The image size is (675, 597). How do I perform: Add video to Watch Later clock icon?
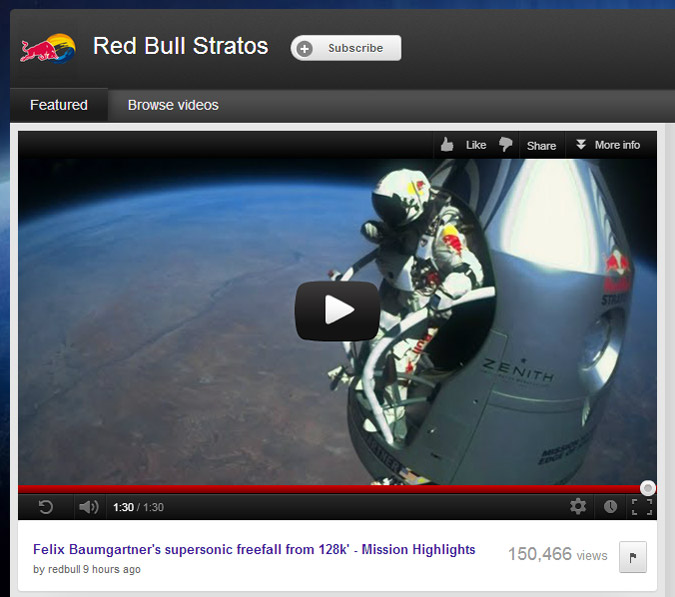610,507
